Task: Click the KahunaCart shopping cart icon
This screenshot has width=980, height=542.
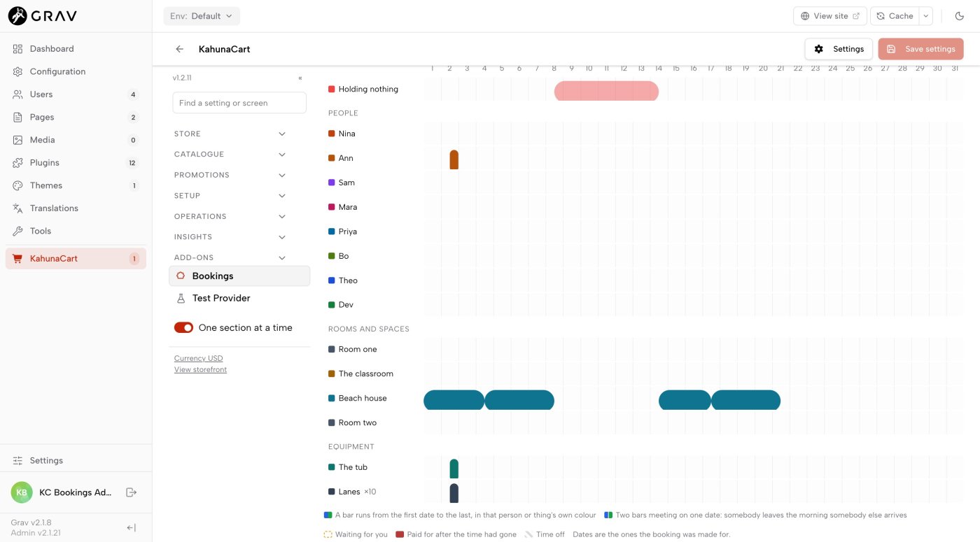Action: tap(17, 259)
